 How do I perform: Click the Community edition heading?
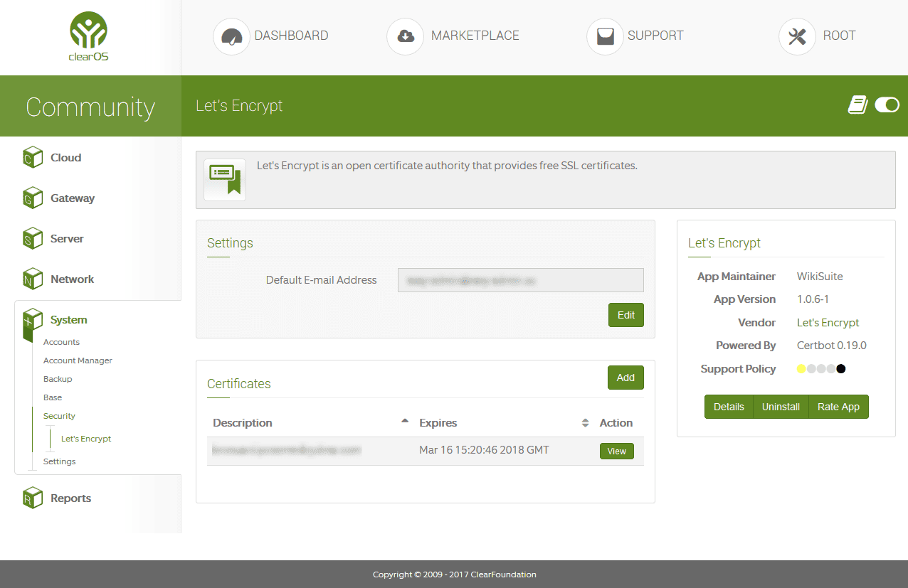pyautogui.click(x=90, y=107)
